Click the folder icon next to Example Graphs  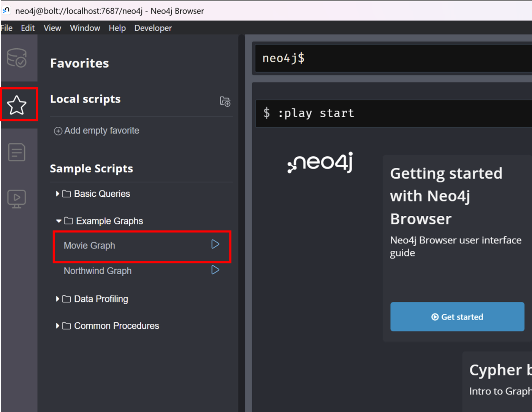[68, 221]
